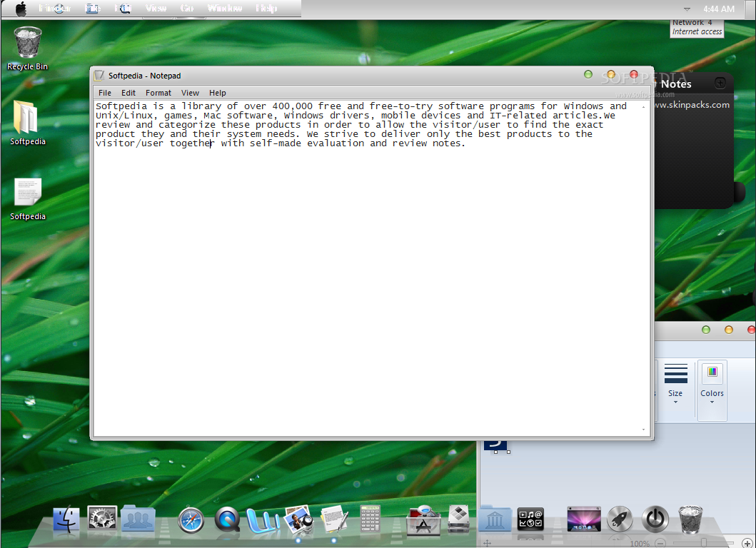
Task: Open the Finder icon in the dock
Action: pyautogui.click(x=66, y=520)
